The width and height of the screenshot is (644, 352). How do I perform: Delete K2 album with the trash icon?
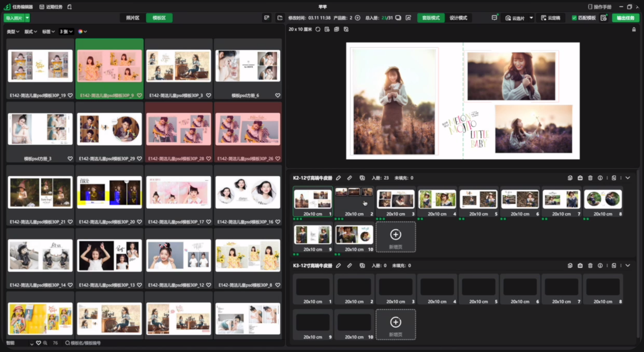[x=590, y=178]
